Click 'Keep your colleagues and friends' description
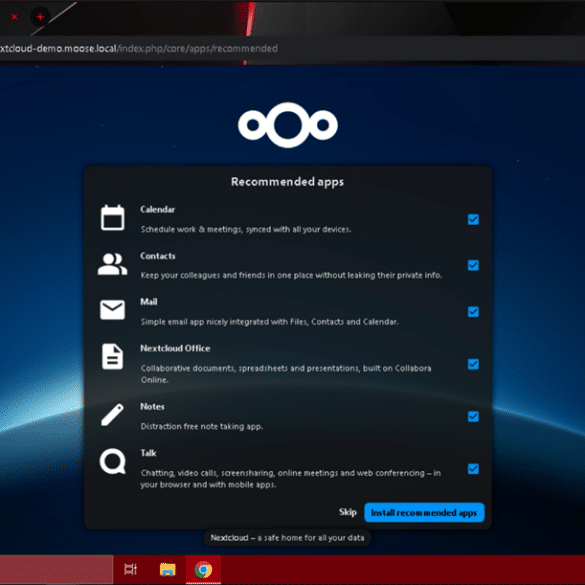The height and width of the screenshot is (585, 585). (x=291, y=275)
